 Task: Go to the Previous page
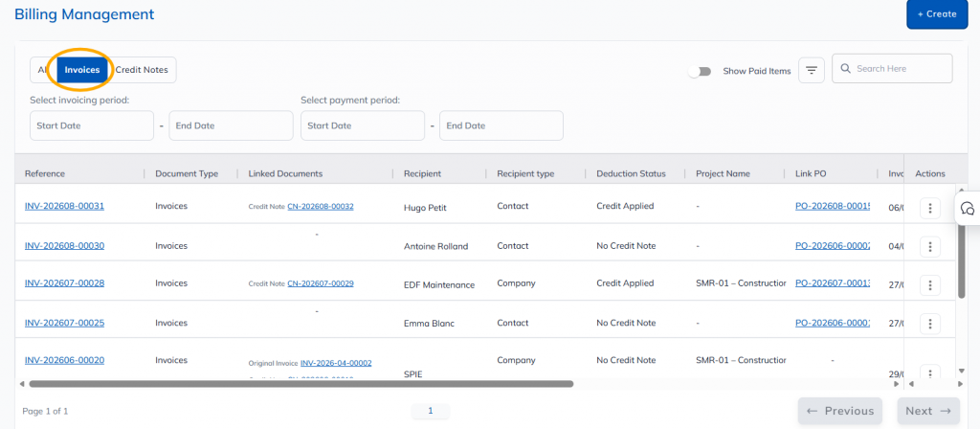click(840, 411)
